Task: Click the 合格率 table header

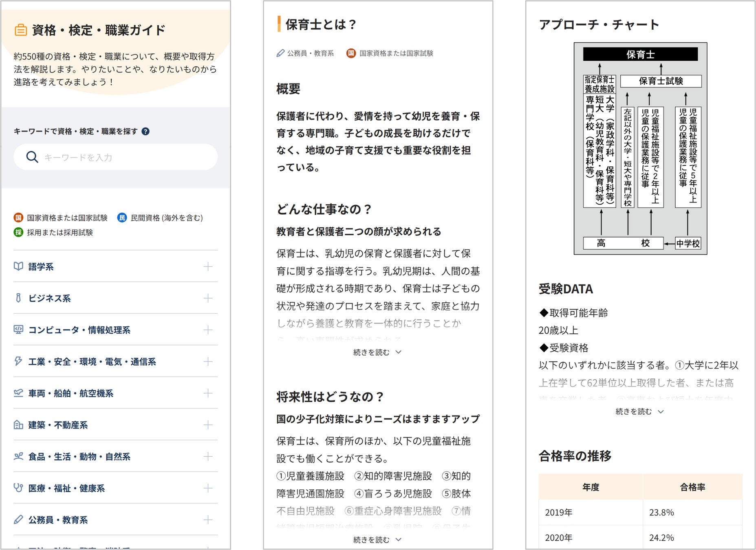Action: coord(693,487)
